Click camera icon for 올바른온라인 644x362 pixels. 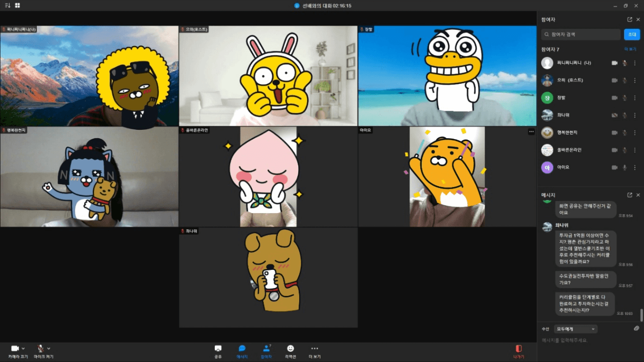tap(615, 150)
